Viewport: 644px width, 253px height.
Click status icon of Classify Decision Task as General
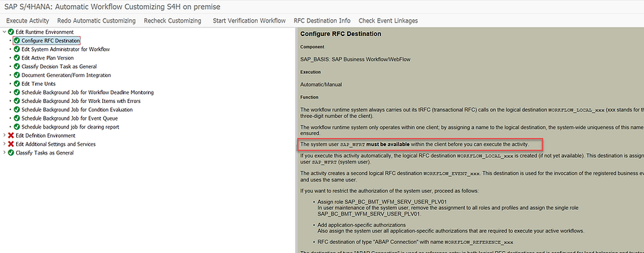click(x=17, y=66)
